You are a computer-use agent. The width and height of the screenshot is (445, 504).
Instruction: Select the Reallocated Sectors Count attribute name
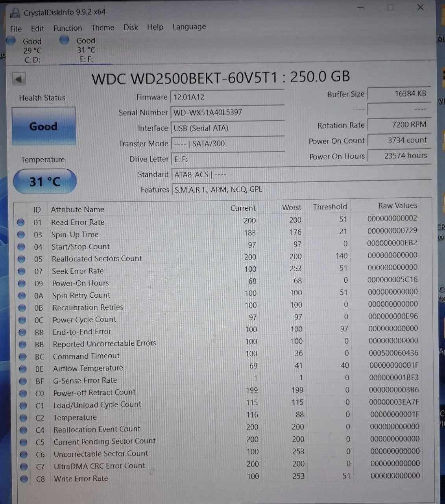pos(97,259)
